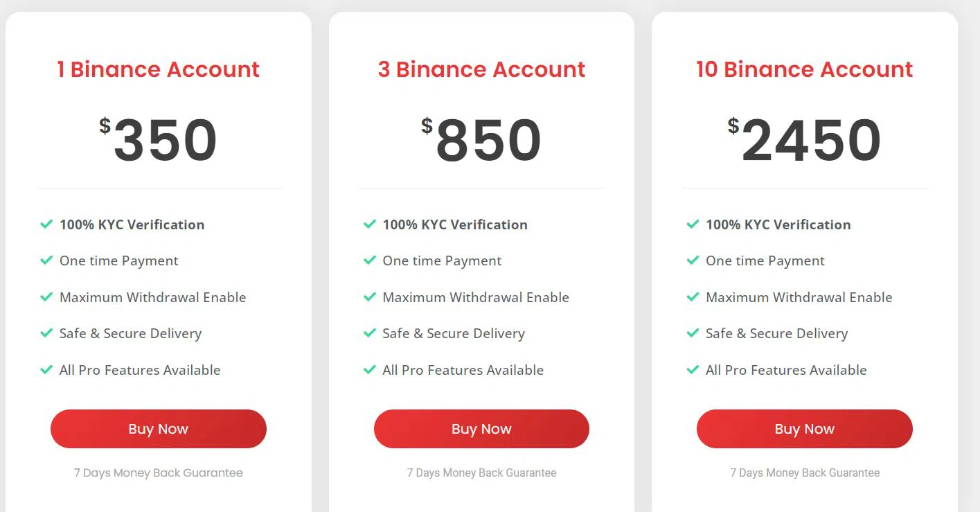The width and height of the screenshot is (980, 512).
Task: Click Buy Now for 3 Binance Account
Action: point(481,429)
